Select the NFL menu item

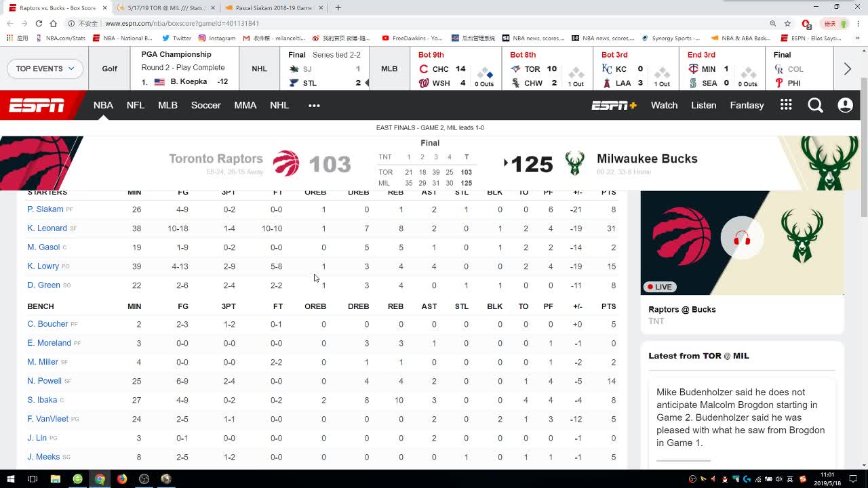pos(136,105)
